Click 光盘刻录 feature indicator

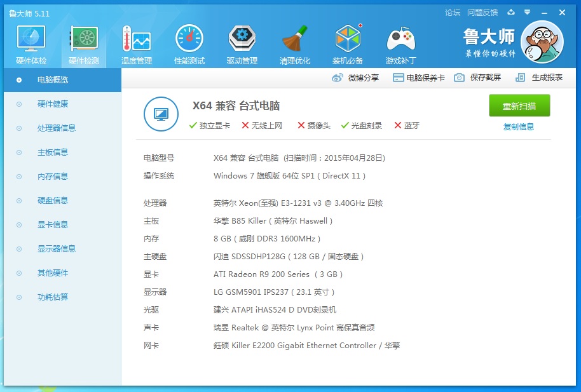click(x=362, y=126)
